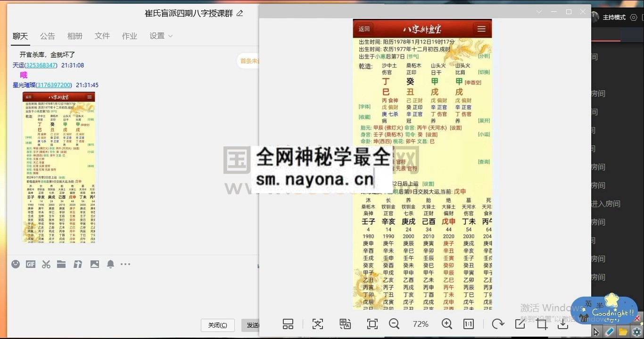Download the image from the viewer

563,324
